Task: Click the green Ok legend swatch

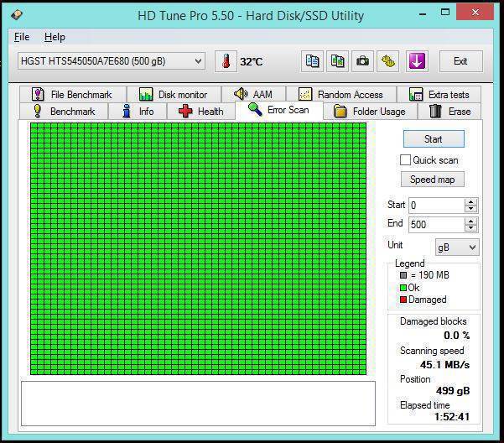Action: pyautogui.click(x=403, y=288)
